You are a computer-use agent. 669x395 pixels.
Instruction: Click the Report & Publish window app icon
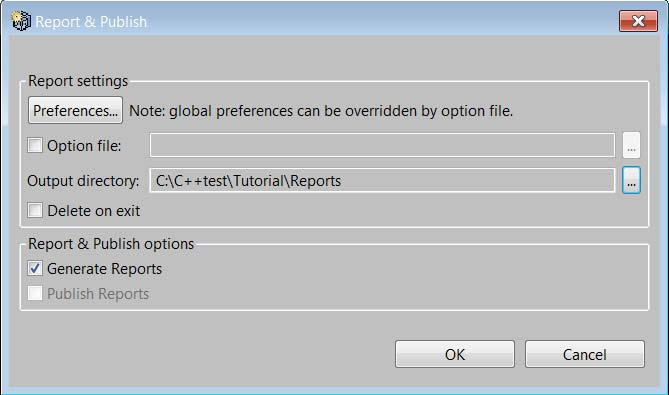point(21,21)
